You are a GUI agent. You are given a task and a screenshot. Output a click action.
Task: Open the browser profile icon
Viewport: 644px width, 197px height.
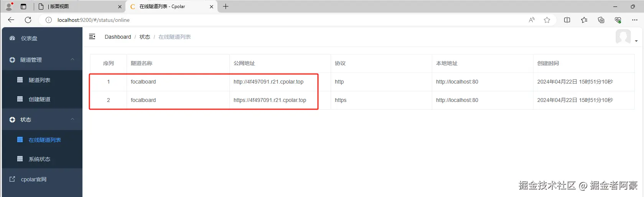pos(9,6)
